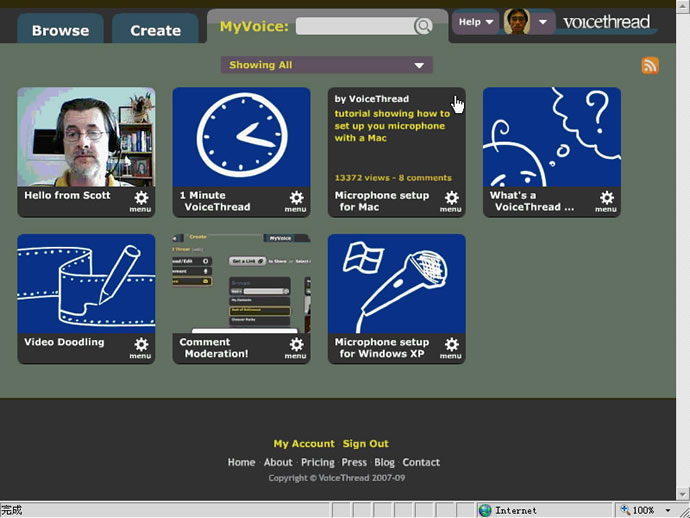Open the Comment Moderation thumbnail
The width and height of the screenshot is (690, 518).
[x=242, y=284]
